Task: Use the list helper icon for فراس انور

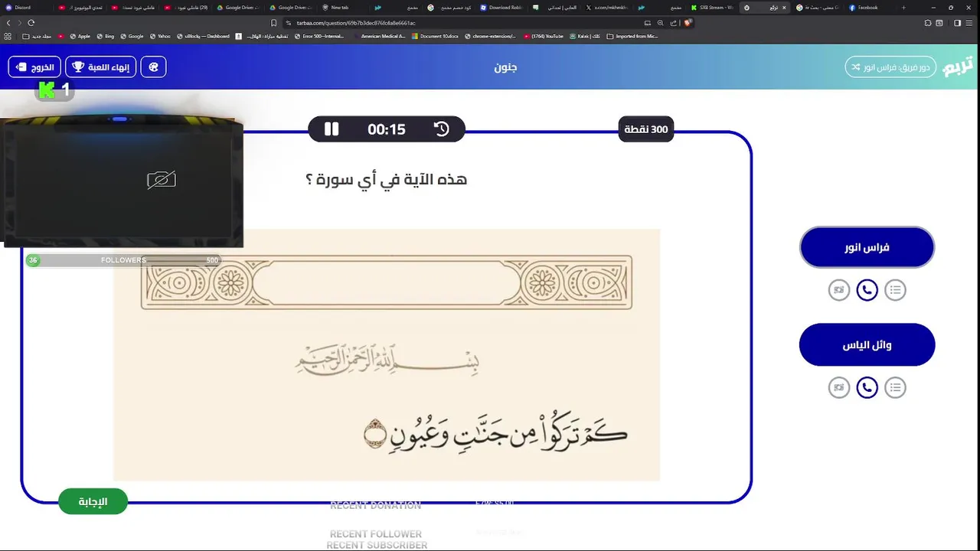Action: (x=895, y=290)
